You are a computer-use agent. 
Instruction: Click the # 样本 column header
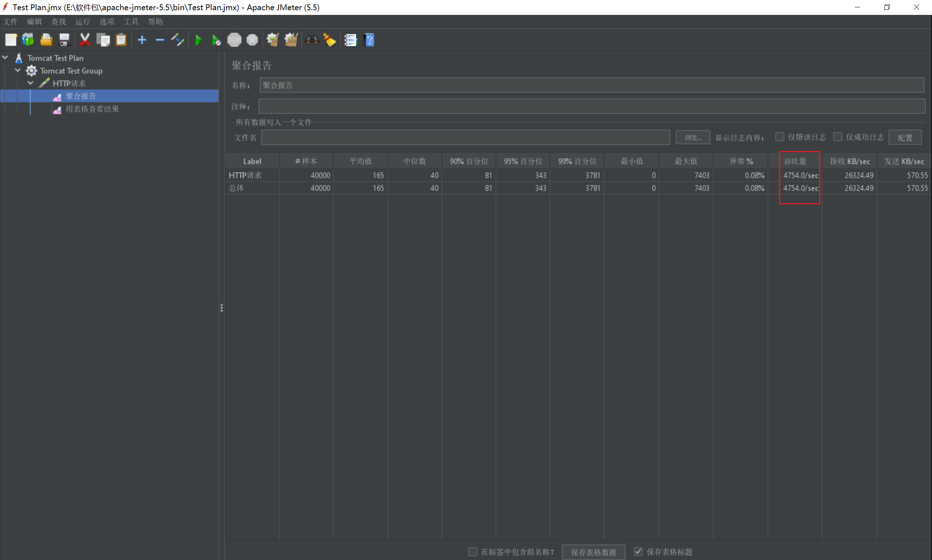coord(306,161)
